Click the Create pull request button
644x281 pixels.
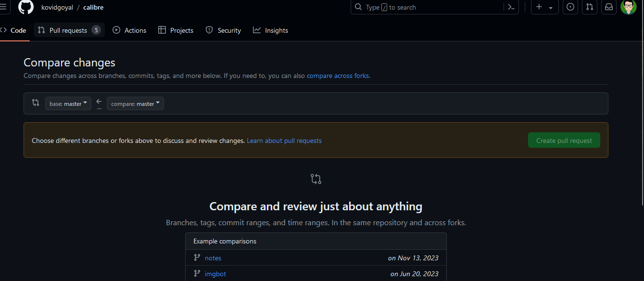tap(564, 140)
